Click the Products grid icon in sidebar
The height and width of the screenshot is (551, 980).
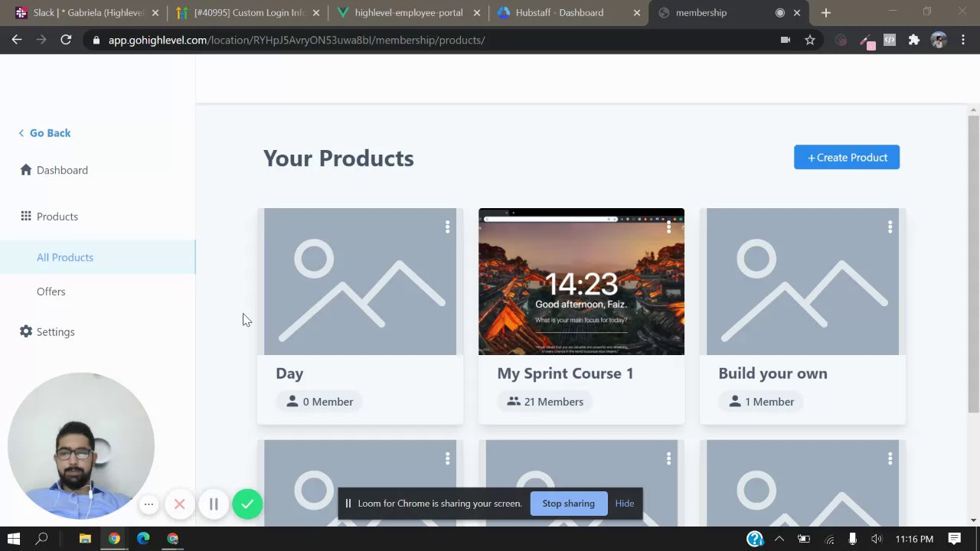click(26, 216)
